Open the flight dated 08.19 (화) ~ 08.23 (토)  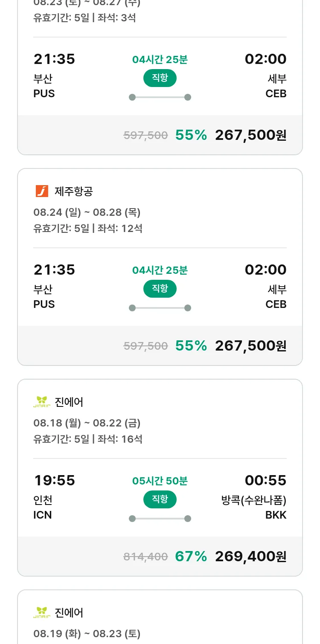click(x=87, y=634)
